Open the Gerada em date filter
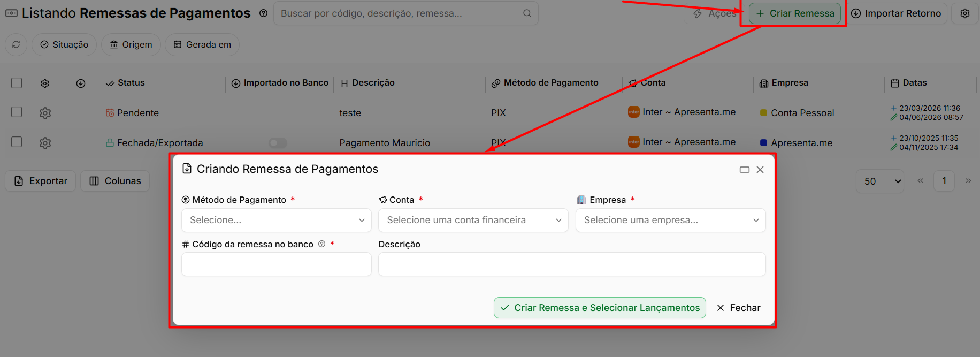 click(x=202, y=44)
